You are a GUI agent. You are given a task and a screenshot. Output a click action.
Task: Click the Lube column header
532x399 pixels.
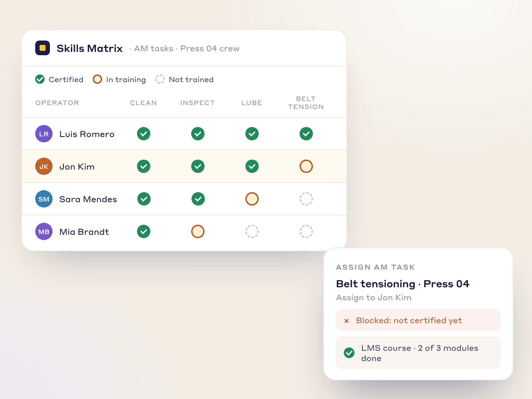pos(252,103)
